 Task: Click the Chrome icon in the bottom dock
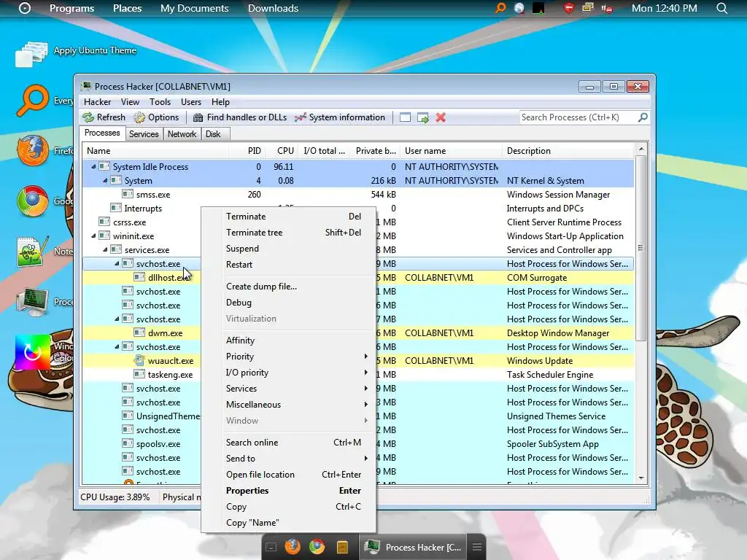[317, 547]
